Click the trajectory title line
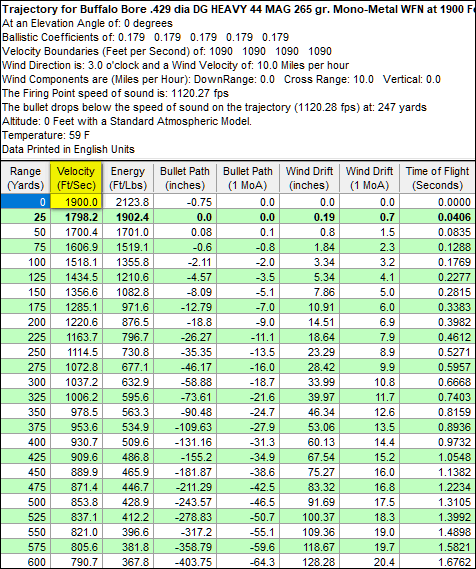Viewport: 476px width, 569px height. coord(238,9)
